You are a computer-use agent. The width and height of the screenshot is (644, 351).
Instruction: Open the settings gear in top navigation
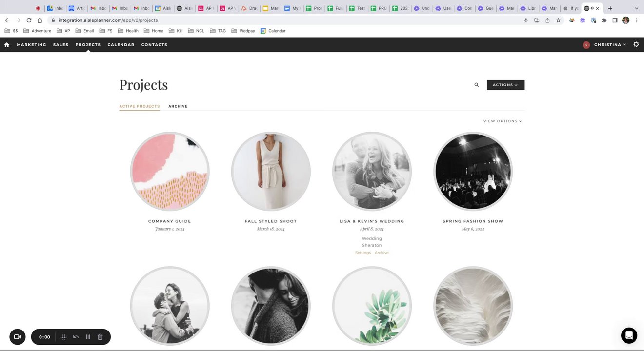click(x=636, y=44)
